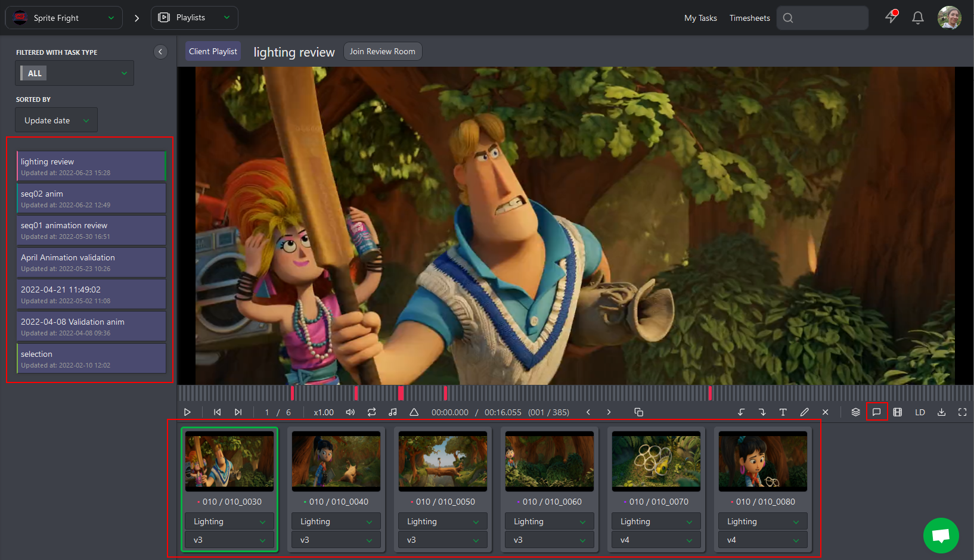Change playback speed x1.00
This screenshot has width=974, height=560.
click(x=324, y=412)
